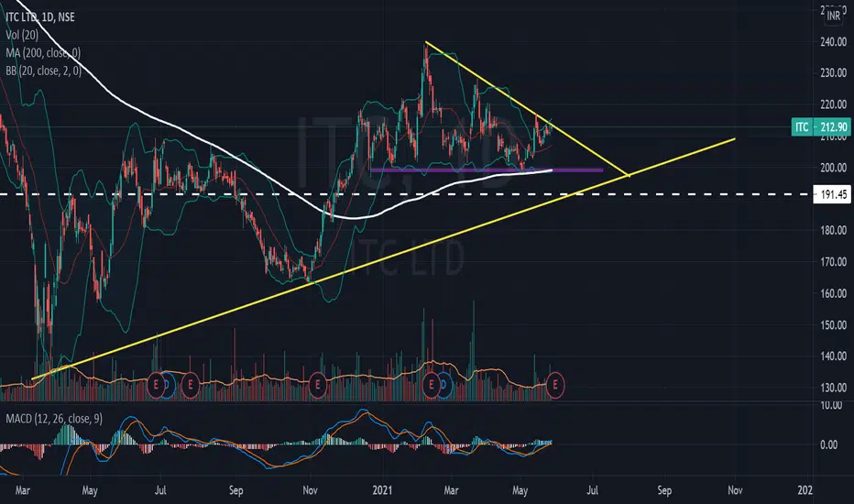Click the 160.00 price axis label
This screenshot has height=504, width=854.
[x=833, y=293]
